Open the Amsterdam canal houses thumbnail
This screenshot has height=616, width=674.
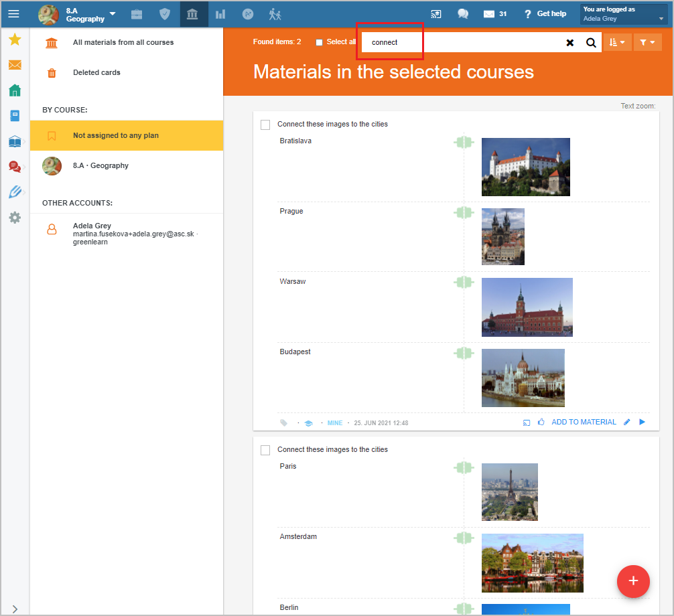coord(533,563)
